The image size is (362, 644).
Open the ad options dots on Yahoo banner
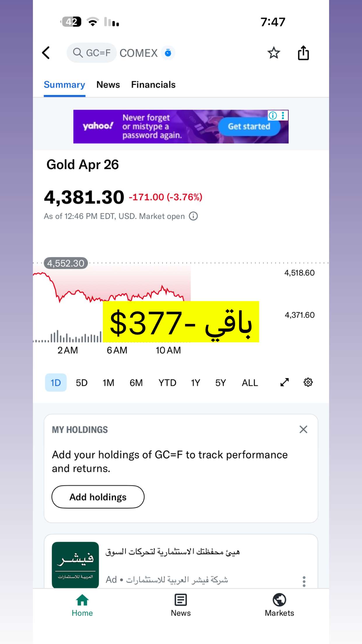pos(283,116)
